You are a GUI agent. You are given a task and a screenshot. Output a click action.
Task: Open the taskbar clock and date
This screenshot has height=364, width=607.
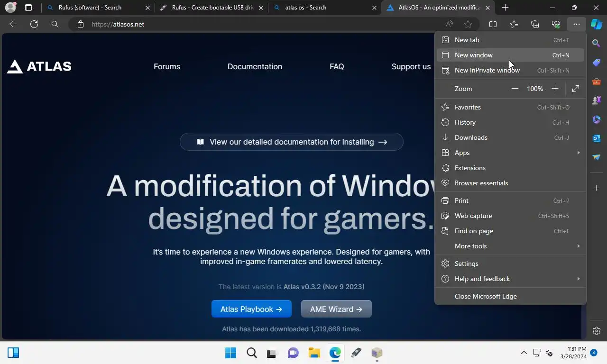(x=573, y=353)
